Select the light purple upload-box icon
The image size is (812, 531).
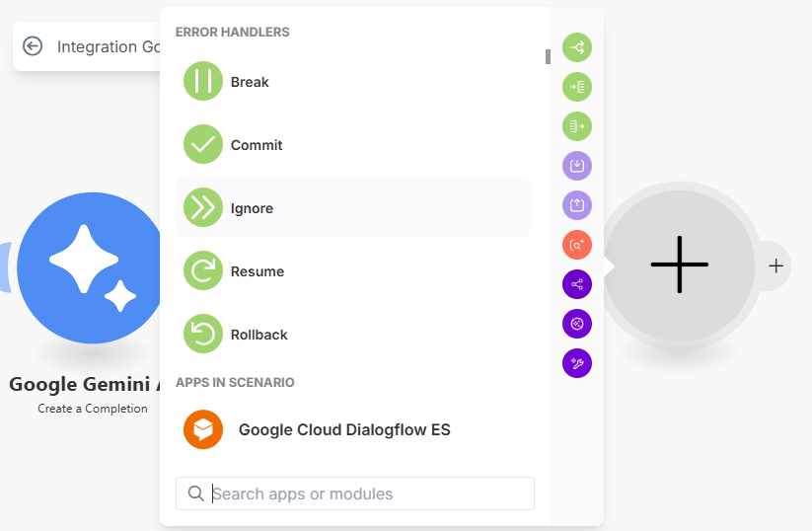tap(577, 205)
